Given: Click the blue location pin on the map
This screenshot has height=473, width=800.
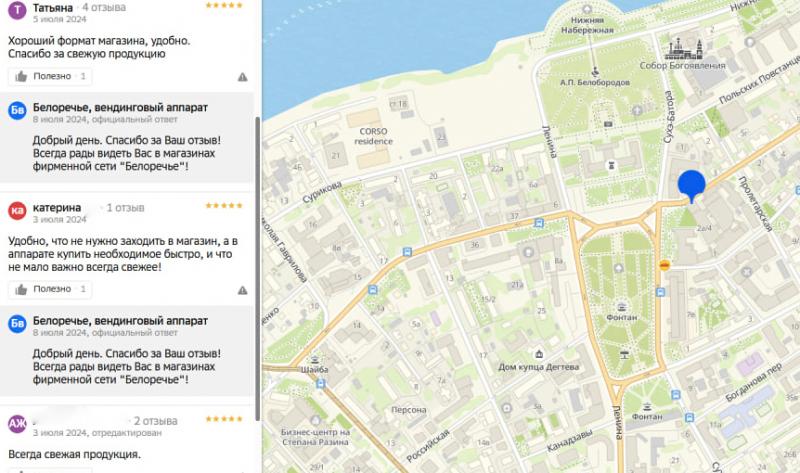Looking at the screenshot, I should [x=691, y=185].
